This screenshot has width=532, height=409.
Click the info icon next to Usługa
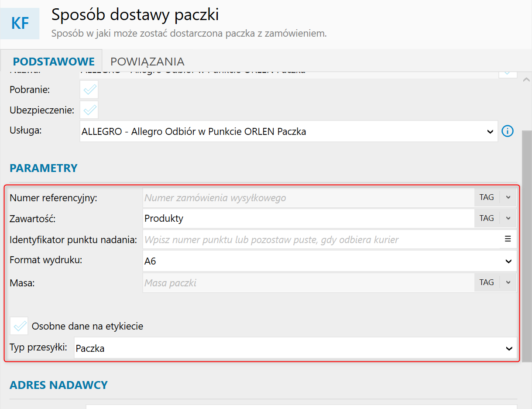click(508, 131)
